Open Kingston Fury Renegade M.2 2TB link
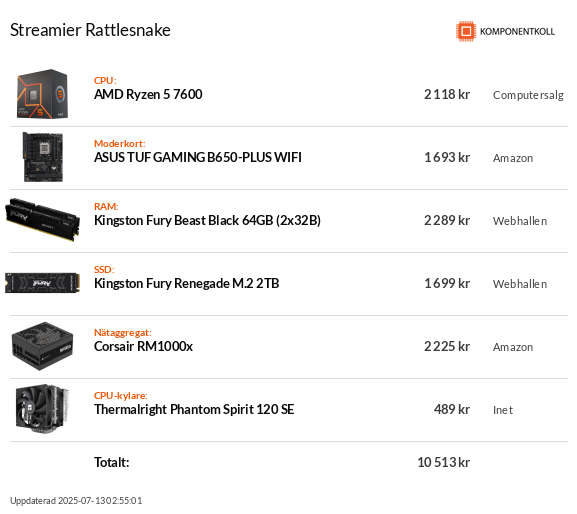The width and height of the screenshot is (577, 514). (187, 283)
